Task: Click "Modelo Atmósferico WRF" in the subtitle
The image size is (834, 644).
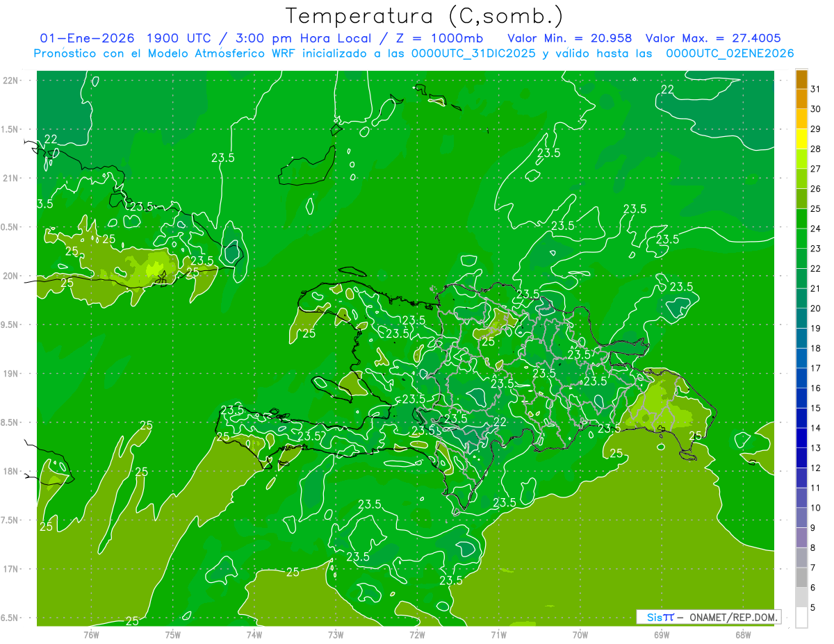Action: [x=221, y=53]
